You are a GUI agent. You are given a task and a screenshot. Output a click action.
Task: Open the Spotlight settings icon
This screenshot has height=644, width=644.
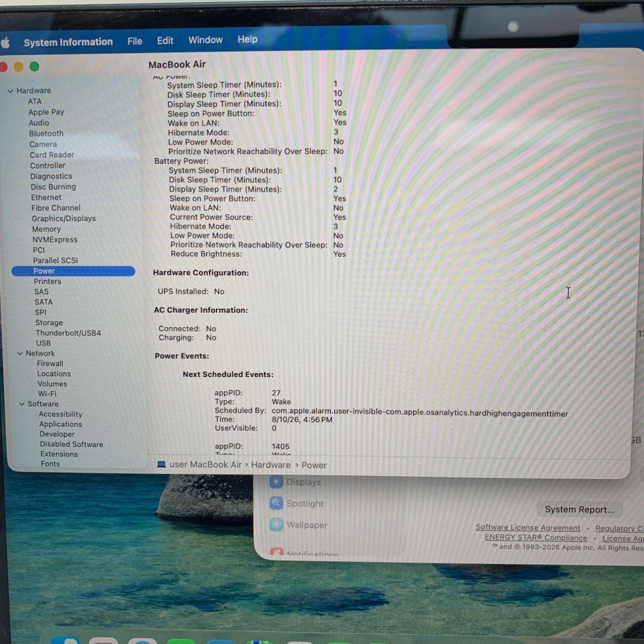tap(276, 503)
